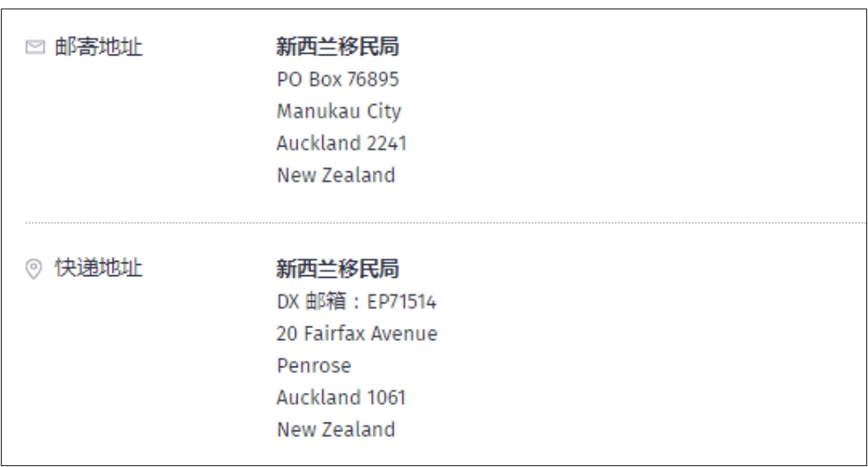Click the envelope icon beside 邮寄地址

coord(35,48)
